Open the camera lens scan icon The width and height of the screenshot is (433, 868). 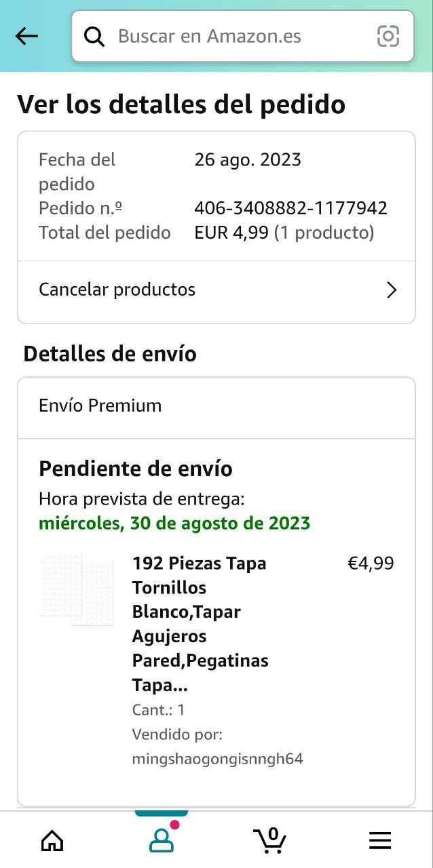pos(388,36)
